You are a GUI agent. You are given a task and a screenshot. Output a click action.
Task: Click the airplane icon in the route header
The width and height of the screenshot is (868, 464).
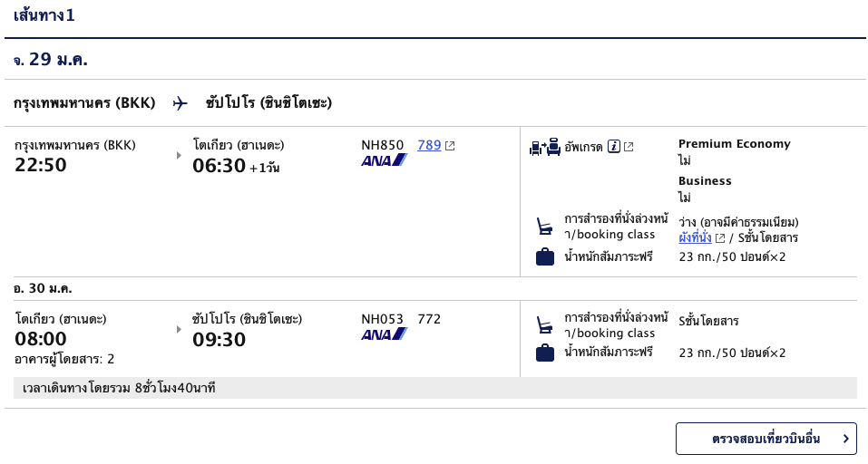pyautogui.click(x=180, y=103)
